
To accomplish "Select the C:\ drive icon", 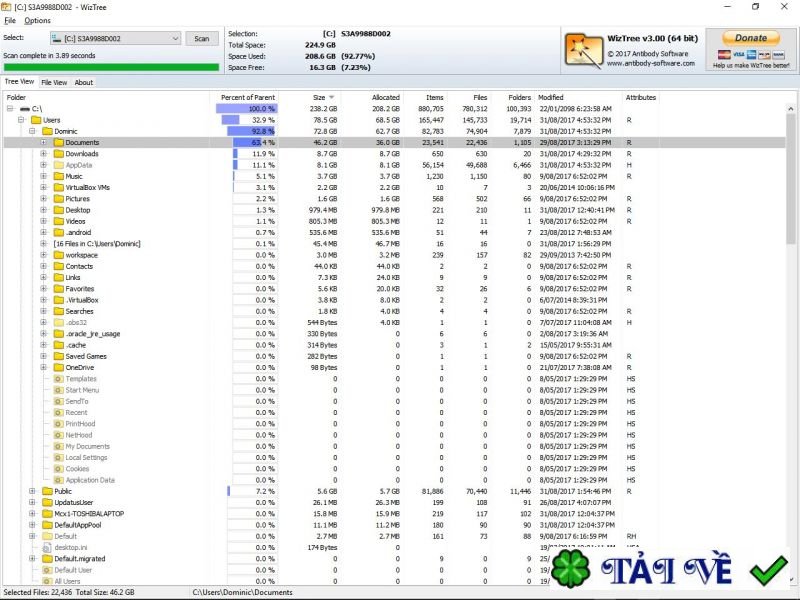I will [24, 109].
